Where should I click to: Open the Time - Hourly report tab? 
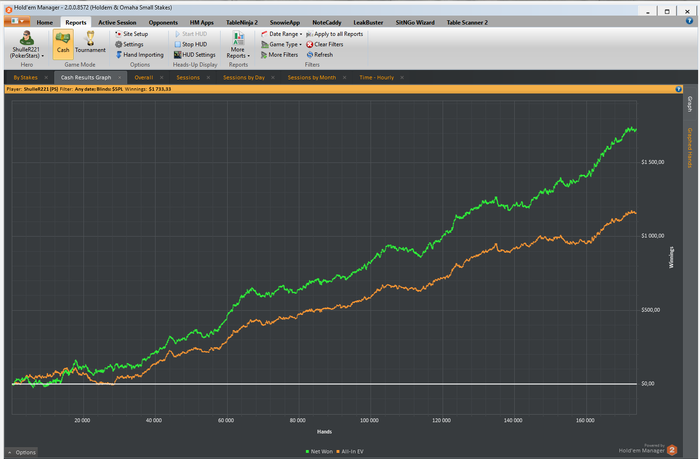(377, 78)
